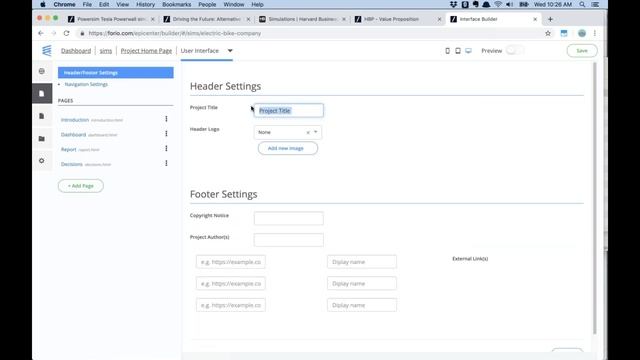Open the notification bell menu bar icon
Image resolution: width=640 pixels, height=360 pixels.
(486, 4)
